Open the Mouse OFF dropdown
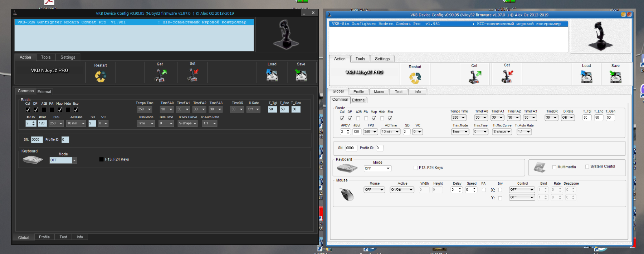 [374, 190]
